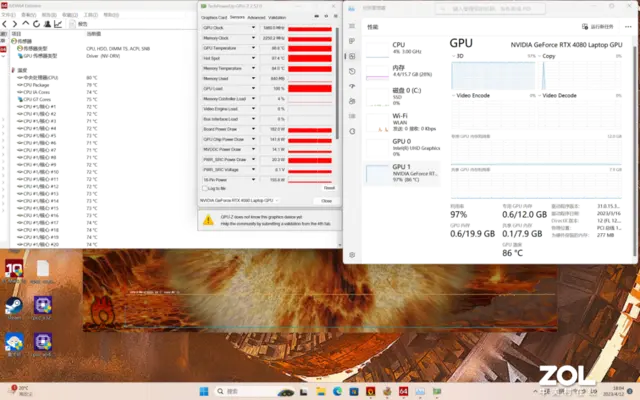Click Task Manager three-dots more options

(628, 27)
